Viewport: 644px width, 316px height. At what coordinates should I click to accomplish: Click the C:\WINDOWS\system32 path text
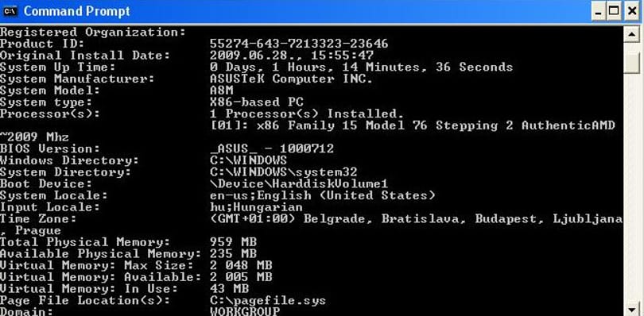[283, 172]
